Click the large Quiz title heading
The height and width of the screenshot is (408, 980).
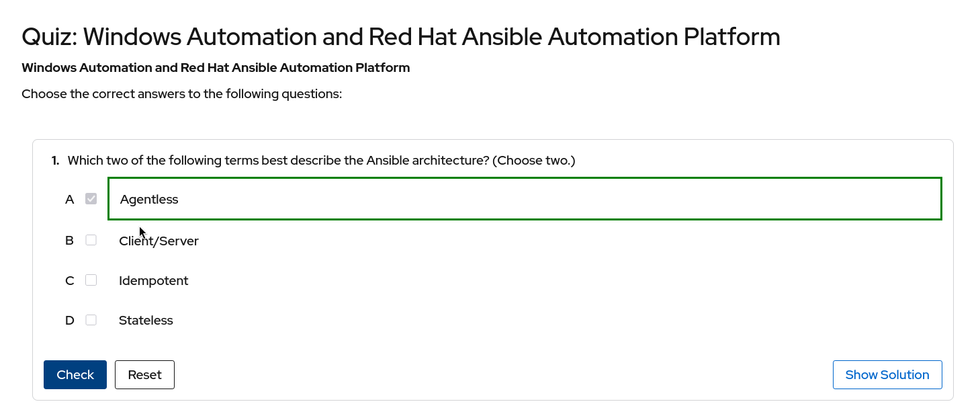click(400, 37)
